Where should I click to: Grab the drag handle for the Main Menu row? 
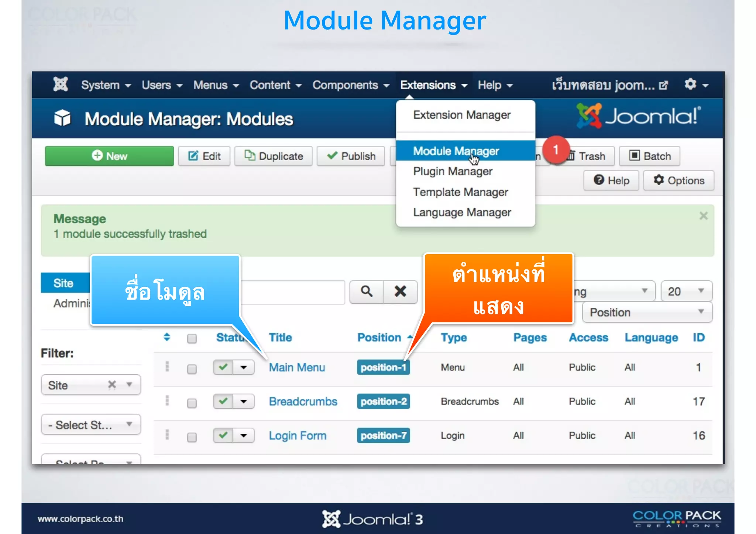[167, 366]
